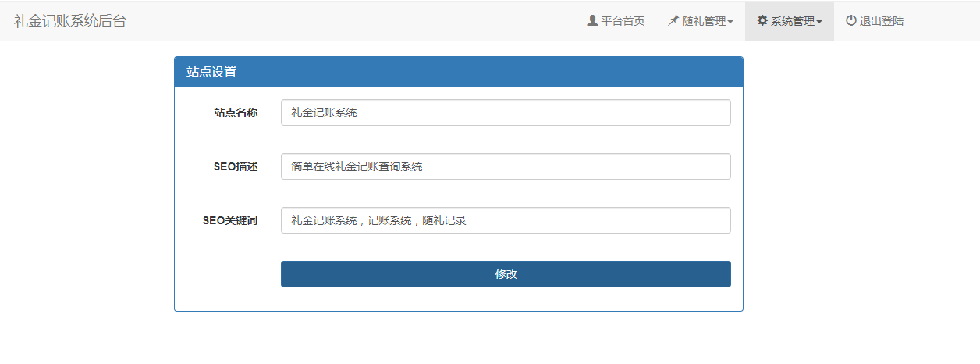The height and width of the screenshot is (364, 980).
Task: Click the gear icon beside 系统管理
Action: point(762,21)
